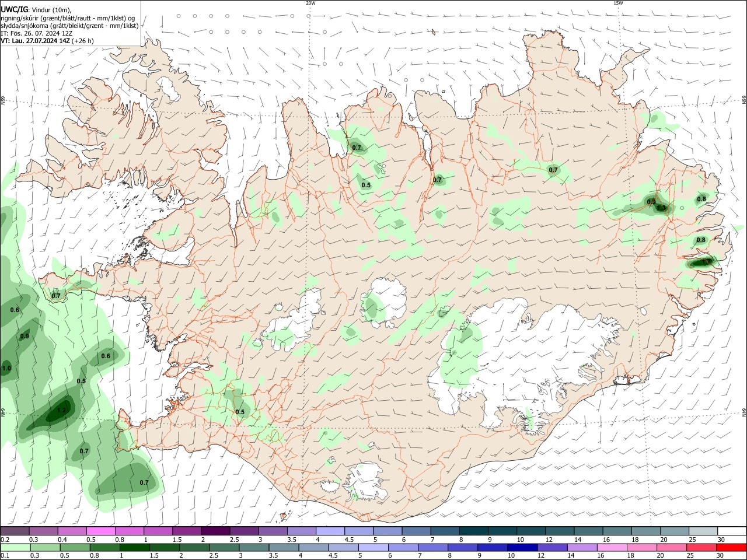Click the '0.2' legend tick label
The height and width of the screenshot is (560, 747).
click(x=5, y=540)
